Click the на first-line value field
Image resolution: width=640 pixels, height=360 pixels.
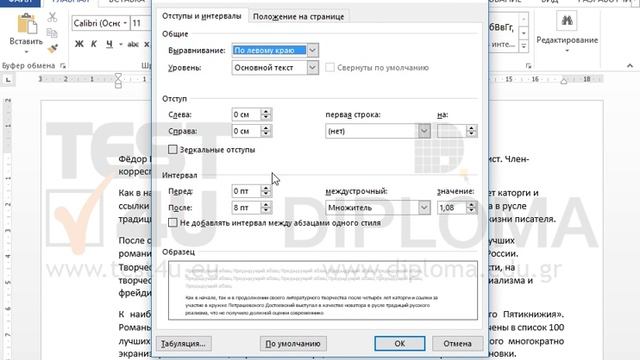[452, 131]
